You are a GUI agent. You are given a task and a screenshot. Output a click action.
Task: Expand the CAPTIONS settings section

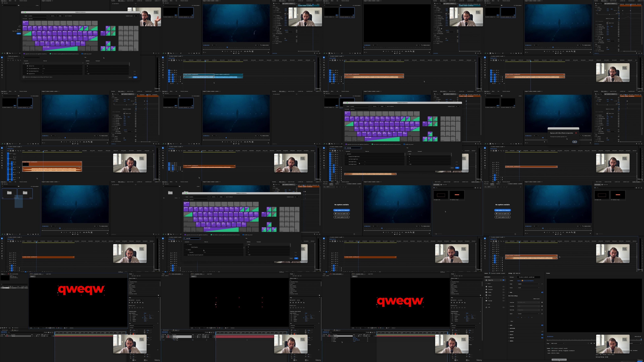click(x=509, y=332)
